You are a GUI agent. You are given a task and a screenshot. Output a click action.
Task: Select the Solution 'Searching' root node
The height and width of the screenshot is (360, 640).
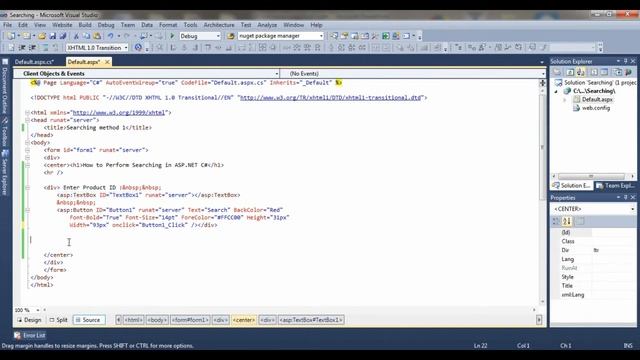(595, 83)
